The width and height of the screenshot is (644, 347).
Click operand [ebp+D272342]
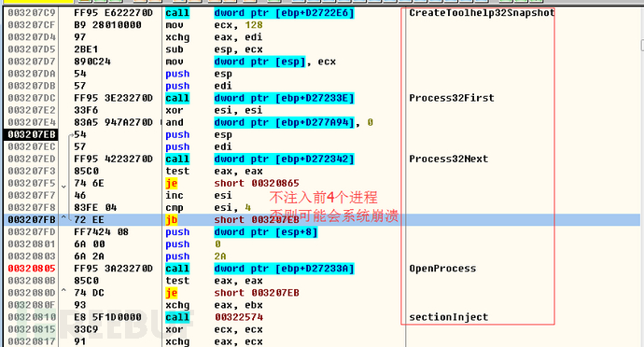315,159
